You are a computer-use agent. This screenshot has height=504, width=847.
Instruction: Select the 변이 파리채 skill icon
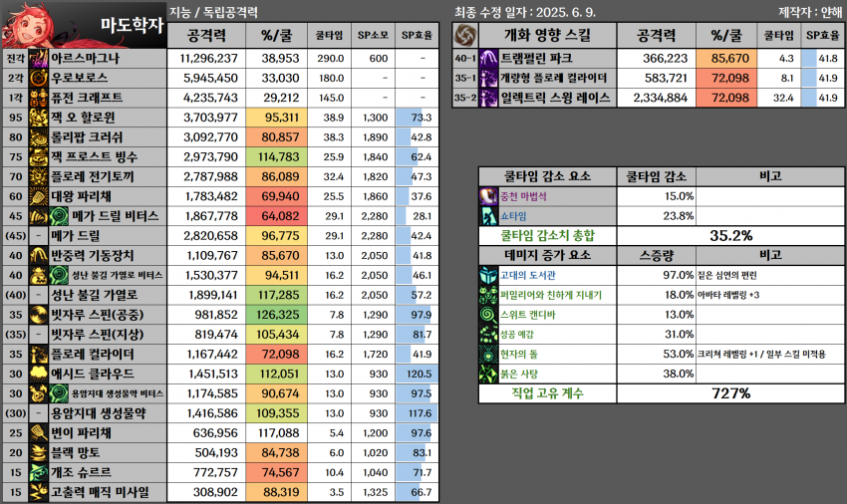pyautogui.click(x=39, y=433)
